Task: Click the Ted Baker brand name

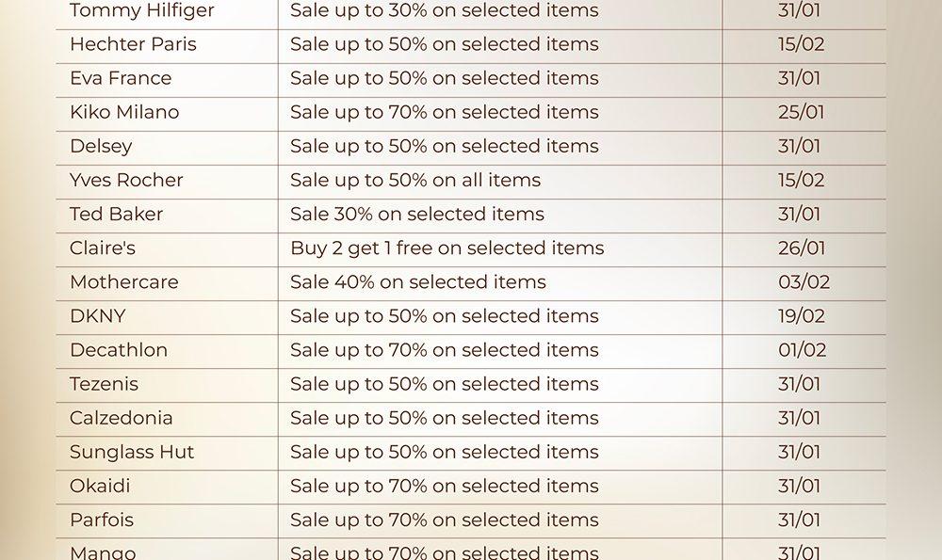Action: tap(116, 214)
